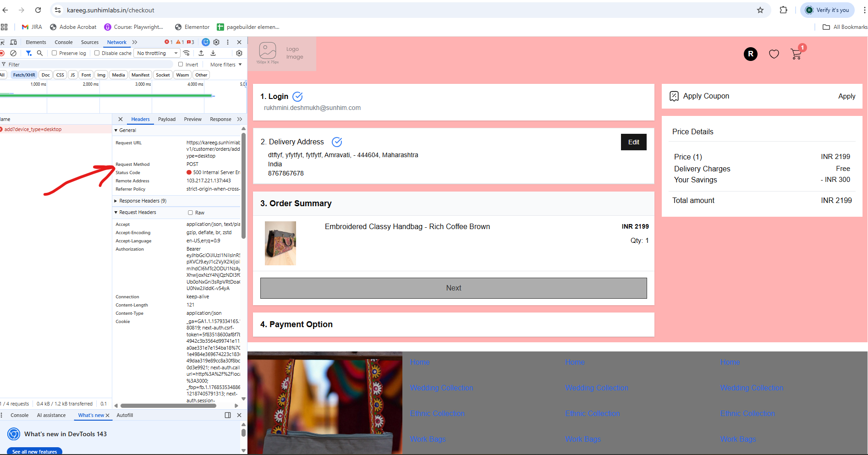
Task: Open DevTools three-dot customize menu
Action: click(x=228, y=42)
